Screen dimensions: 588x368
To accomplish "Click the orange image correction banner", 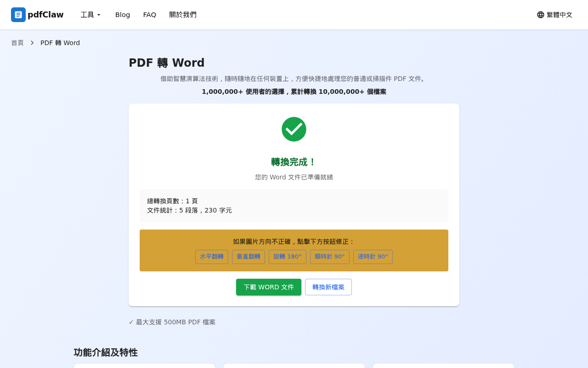I will 294,241.
